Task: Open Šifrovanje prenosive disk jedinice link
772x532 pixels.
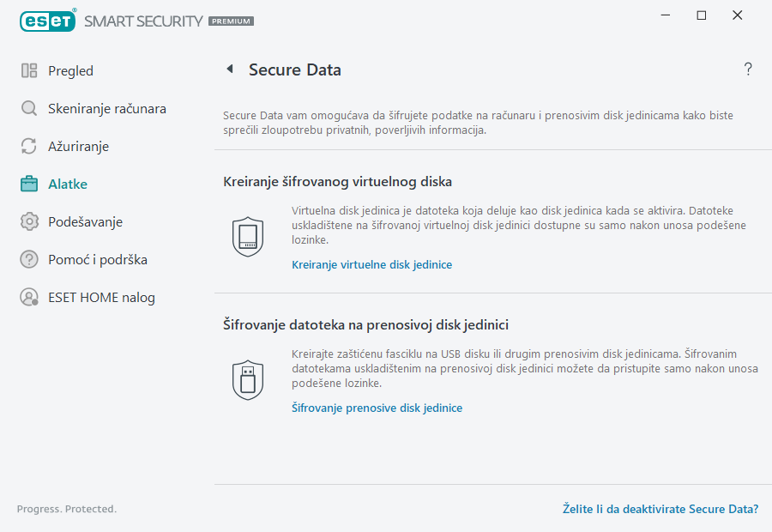Action: 377,408
